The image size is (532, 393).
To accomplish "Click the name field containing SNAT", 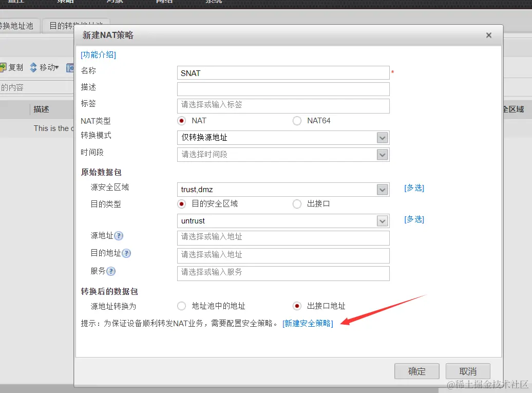I will click(x=283, y=73).
